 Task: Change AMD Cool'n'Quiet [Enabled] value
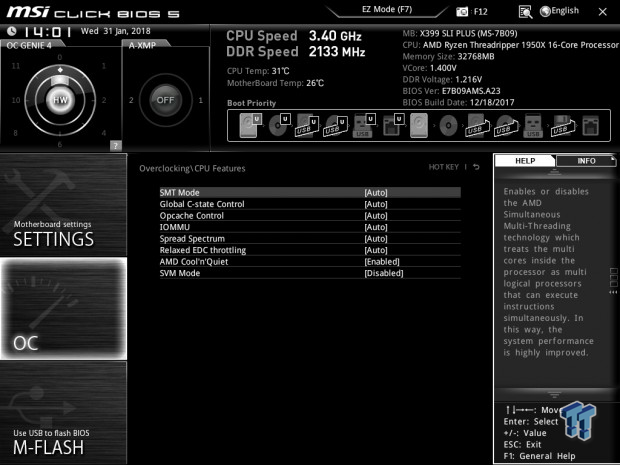click(382, 261)
